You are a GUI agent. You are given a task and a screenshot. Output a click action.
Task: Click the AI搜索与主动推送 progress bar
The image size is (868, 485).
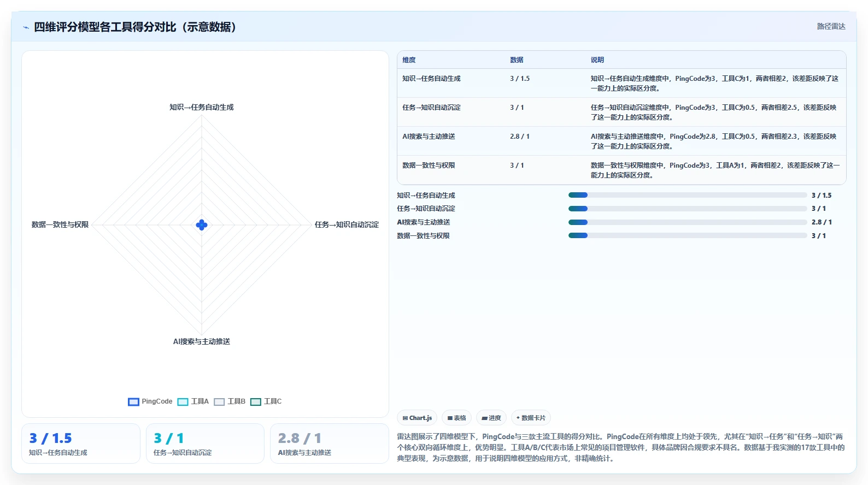[688, 222]
